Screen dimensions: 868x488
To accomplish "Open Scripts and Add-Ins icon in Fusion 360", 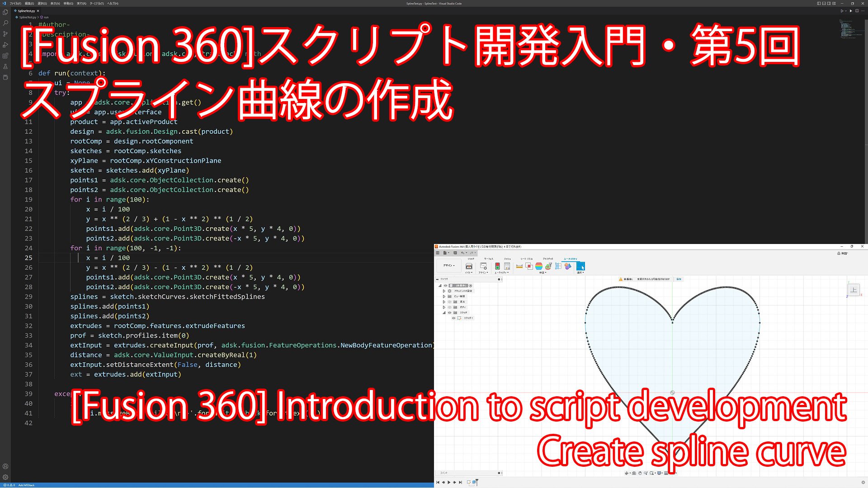I will [483, 266].
